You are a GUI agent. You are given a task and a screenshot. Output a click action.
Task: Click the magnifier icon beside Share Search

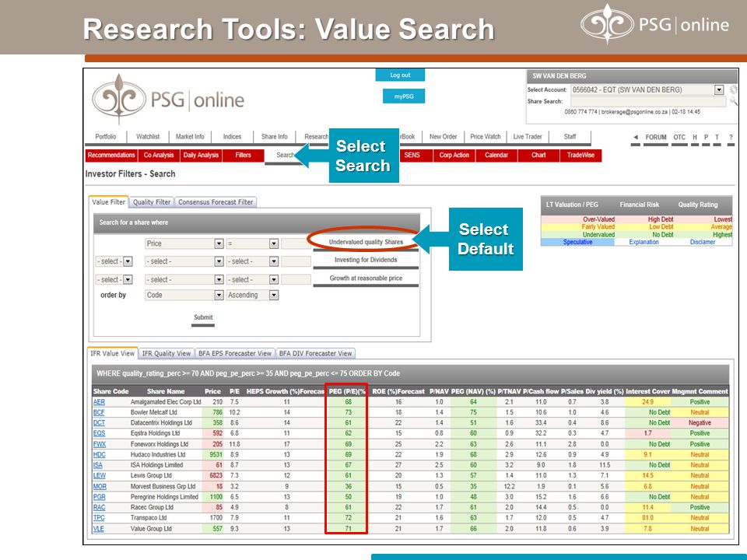(734, 101)
